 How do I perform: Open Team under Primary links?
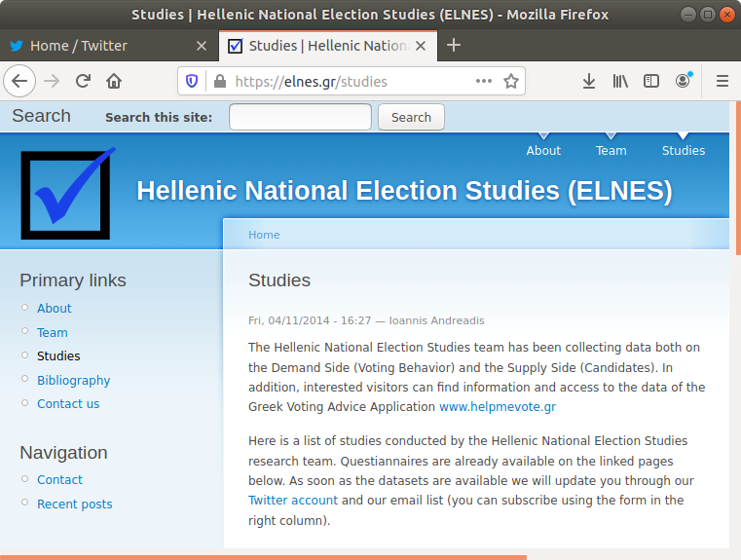pos(53,333)
